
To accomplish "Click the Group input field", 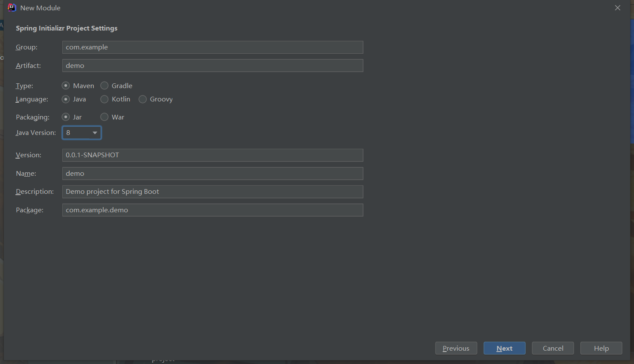I will point(213,47).
